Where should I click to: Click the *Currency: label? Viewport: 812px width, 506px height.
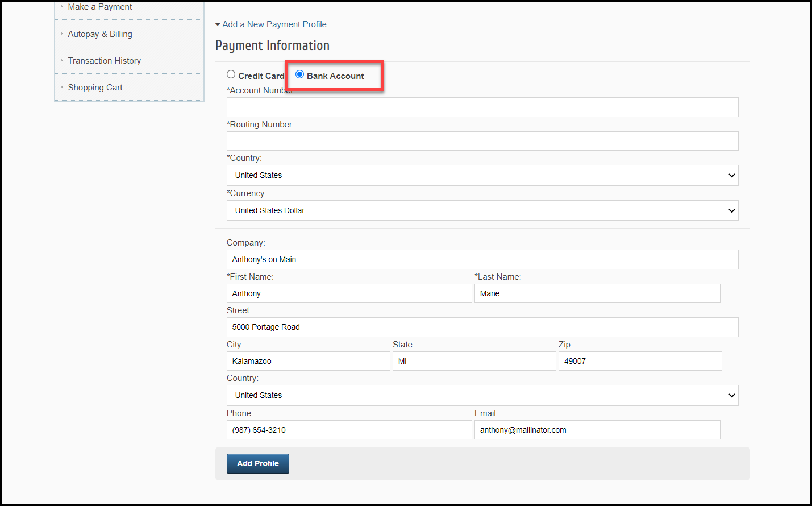[x=247, y=193]
